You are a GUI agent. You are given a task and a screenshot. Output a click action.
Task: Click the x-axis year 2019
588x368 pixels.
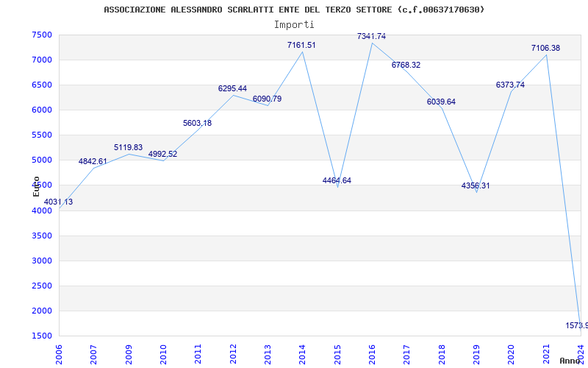(476, 354)
